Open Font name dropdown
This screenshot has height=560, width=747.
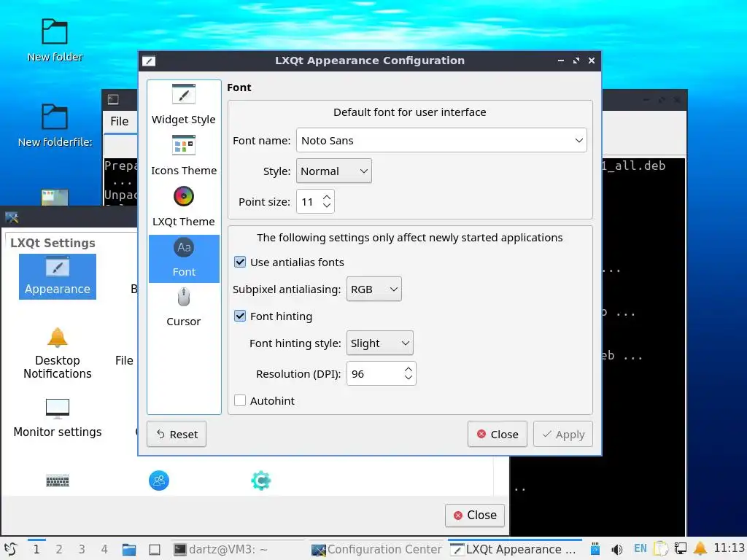click(441, 141)
